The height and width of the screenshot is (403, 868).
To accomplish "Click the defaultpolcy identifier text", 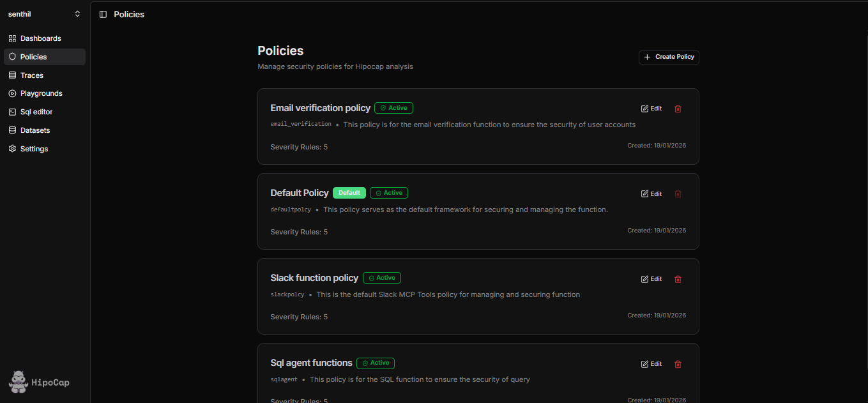I will (291, 209).
